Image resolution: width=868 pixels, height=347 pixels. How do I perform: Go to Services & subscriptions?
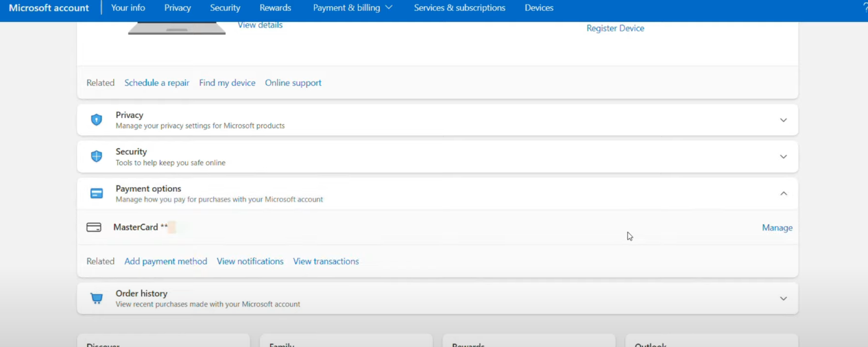point(459,8)
